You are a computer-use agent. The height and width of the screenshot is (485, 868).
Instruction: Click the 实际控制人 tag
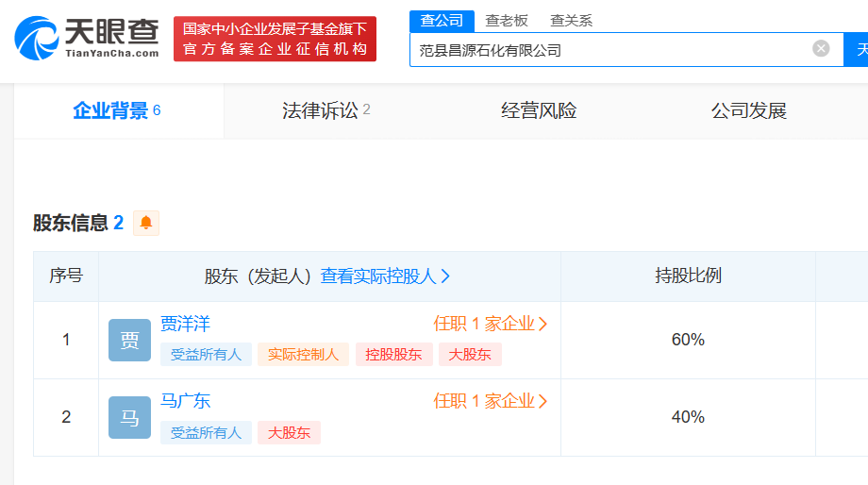[x=303, y=355]
